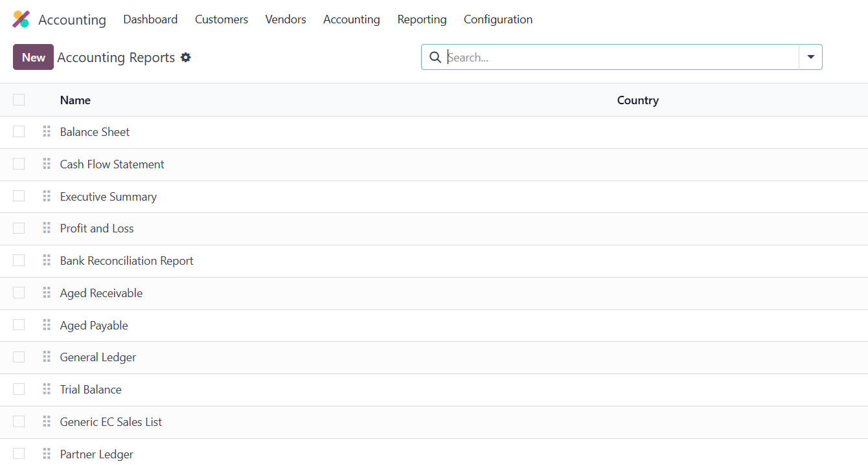Click the drag handle for Profit and Loss
This screenshot has width=868, height=468.
(x=47, y=228)
